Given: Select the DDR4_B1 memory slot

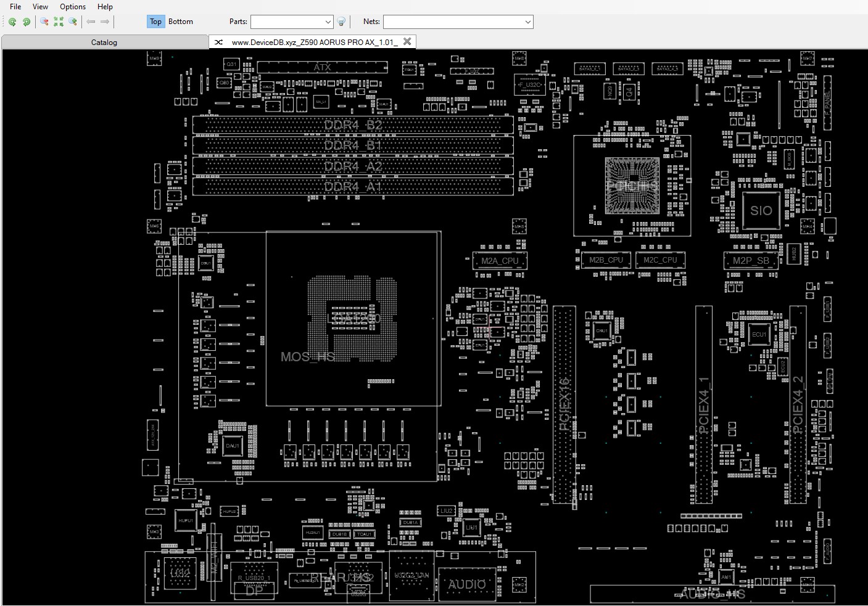Looking at the screenshot, I should [353, 145].
